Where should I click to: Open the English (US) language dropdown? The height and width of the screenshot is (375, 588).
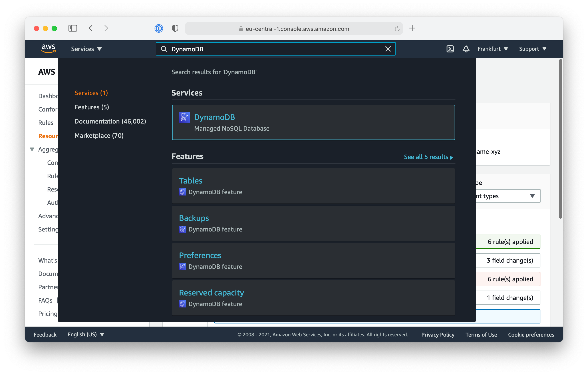[86, 335]
